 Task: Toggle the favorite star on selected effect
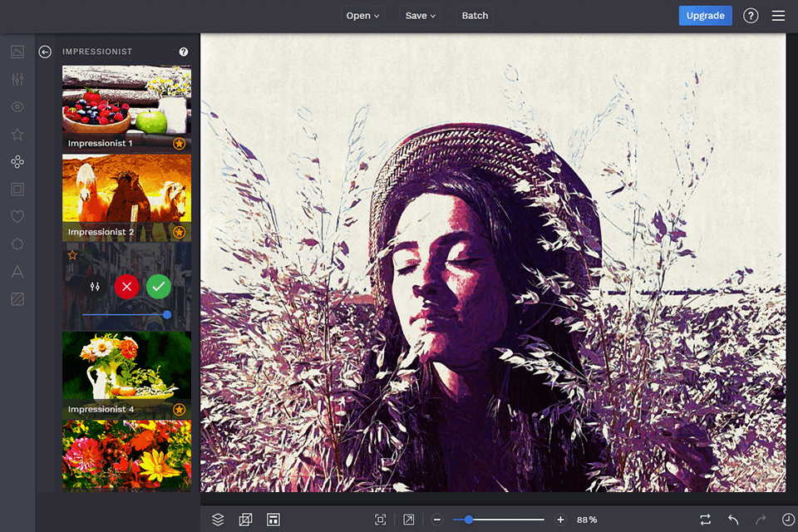(72, 255)
